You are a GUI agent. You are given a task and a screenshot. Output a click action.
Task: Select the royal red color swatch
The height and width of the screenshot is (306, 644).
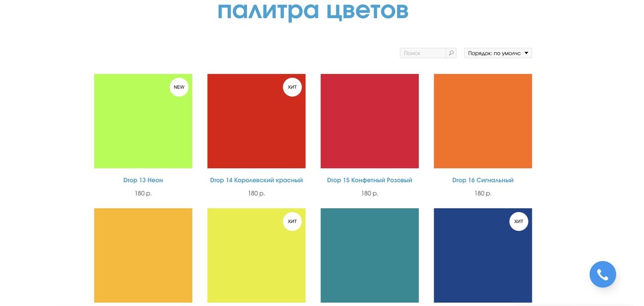coord(256,121)
